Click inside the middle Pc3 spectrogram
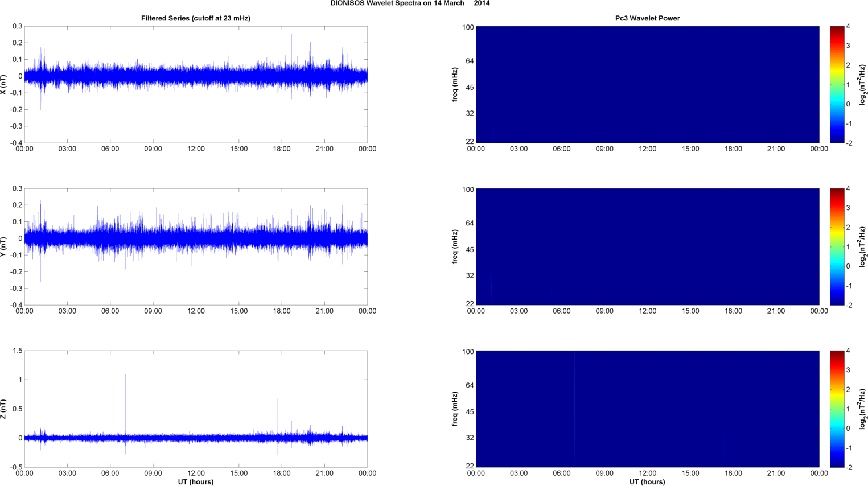Viewport: 868px width, 486px height. click(647, 246)
